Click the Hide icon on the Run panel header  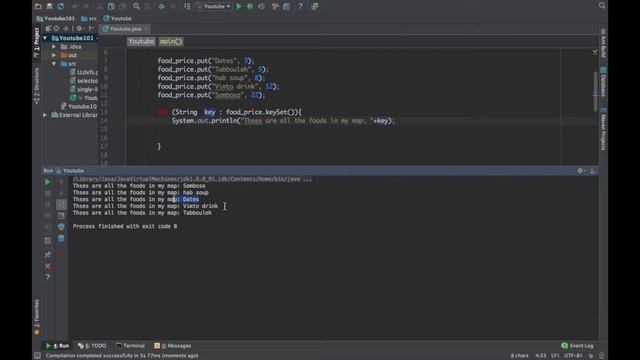593,171
